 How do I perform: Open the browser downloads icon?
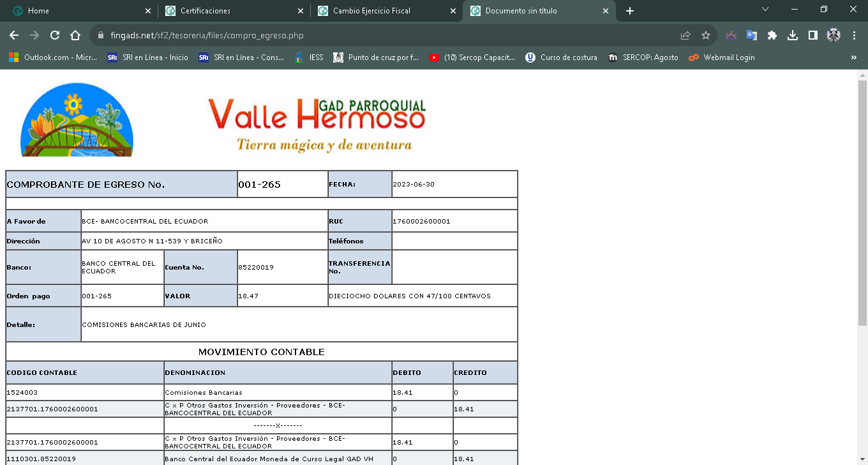pyautogui.click(x=793, y=36)
